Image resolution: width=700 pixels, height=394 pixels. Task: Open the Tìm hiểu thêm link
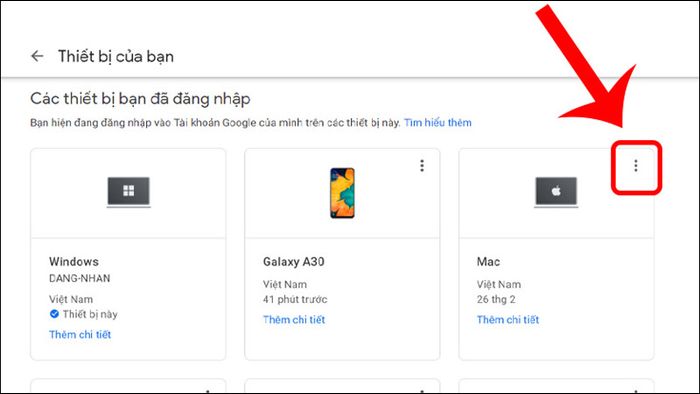point(438,123)
